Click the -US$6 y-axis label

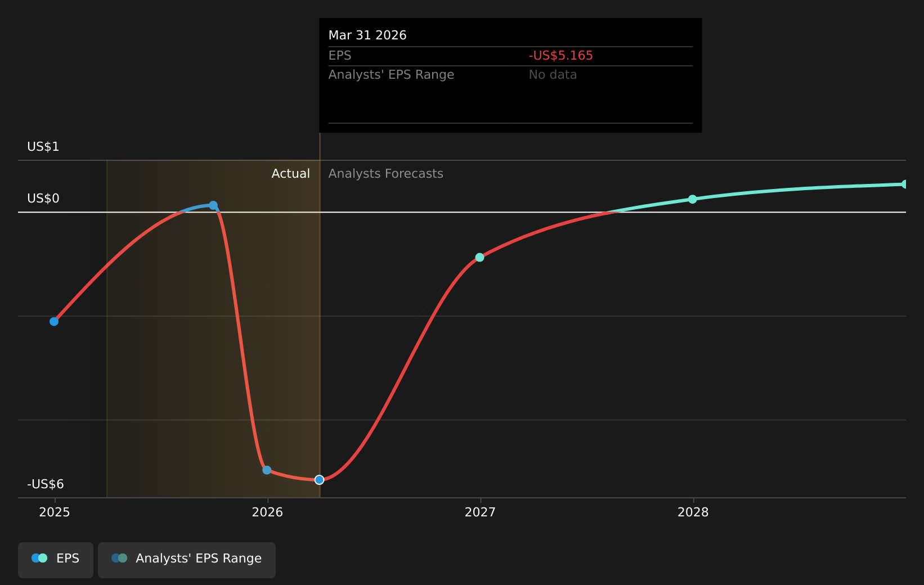[46, 484]
